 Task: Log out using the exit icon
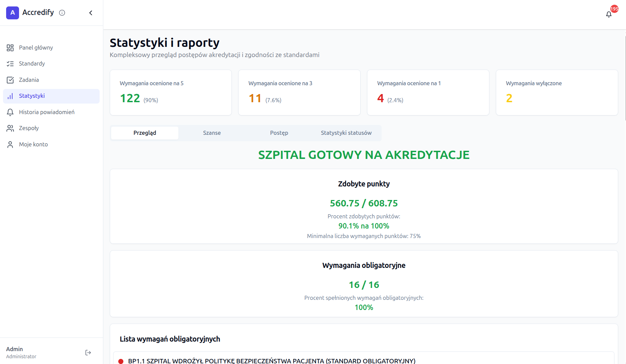click(x=88, y=352)
